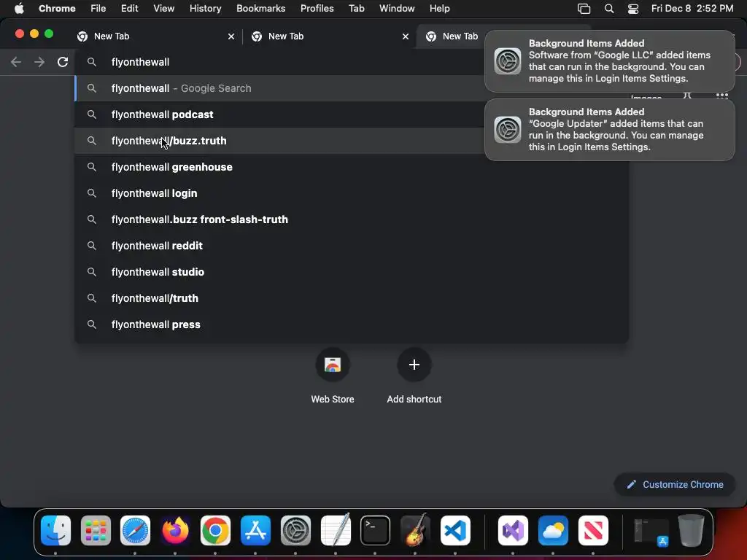This screenshot has width=747, height=560.
Task: Open the File menu
Action: [x=98, y=9]
